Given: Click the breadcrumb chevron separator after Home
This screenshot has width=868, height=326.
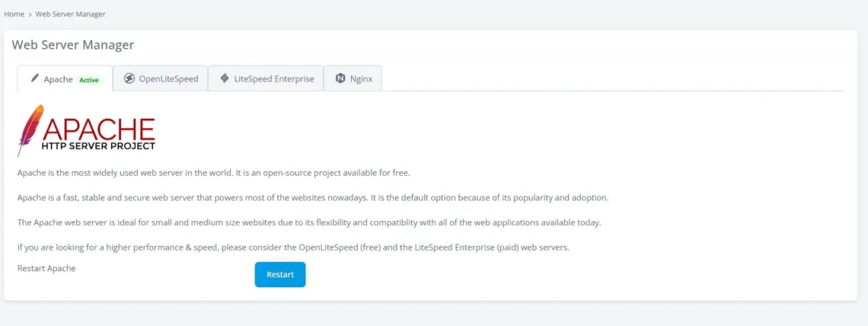Looking at the screenshot, I should coord(30,14).
